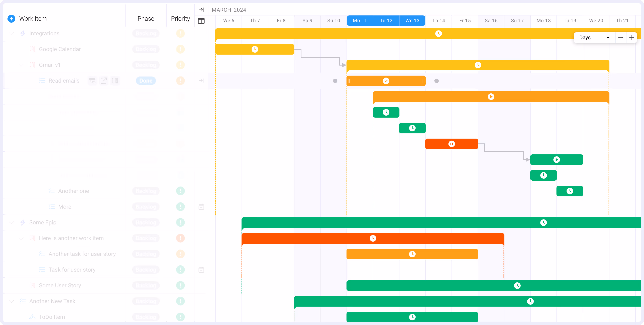Toggle the split columns view icon
This screenshot has height=325, width=644.
(x=201, y=21)
